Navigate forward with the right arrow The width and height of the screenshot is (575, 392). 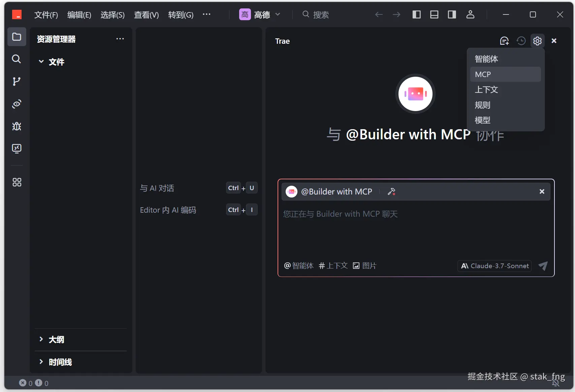click(x=396, y=14)
